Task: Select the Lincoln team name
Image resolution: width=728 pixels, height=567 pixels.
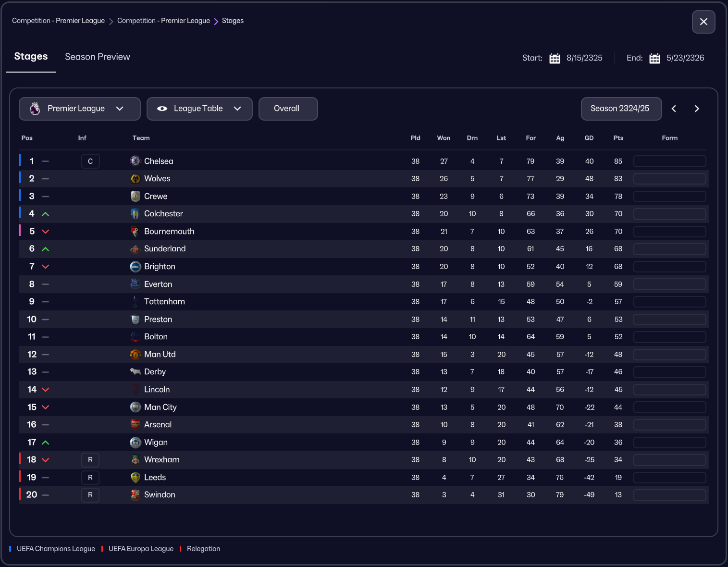Action: [x=157, y=390]
